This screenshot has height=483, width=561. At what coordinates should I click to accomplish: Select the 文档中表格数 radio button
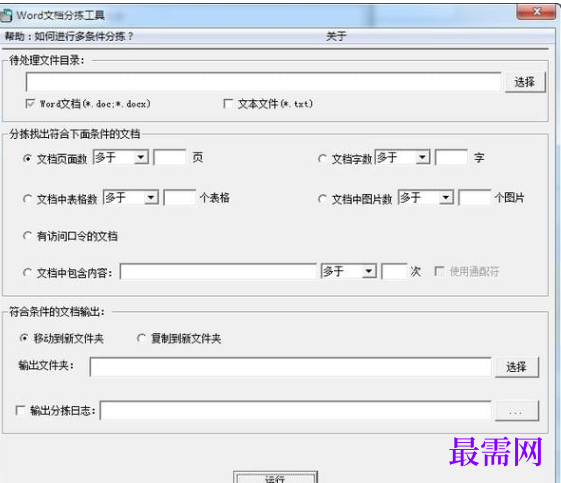(x=27, y=199)
